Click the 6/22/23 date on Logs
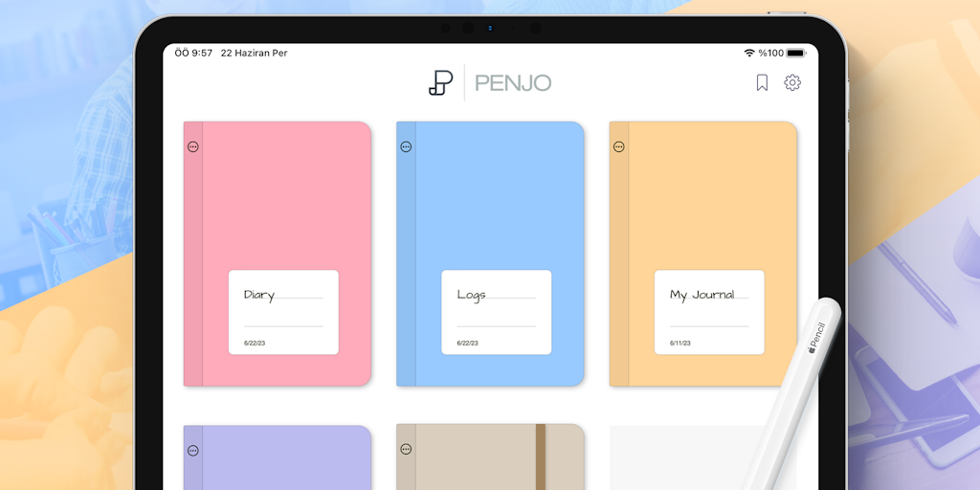This screenshot has height=490, width=980. pos(467,344)
